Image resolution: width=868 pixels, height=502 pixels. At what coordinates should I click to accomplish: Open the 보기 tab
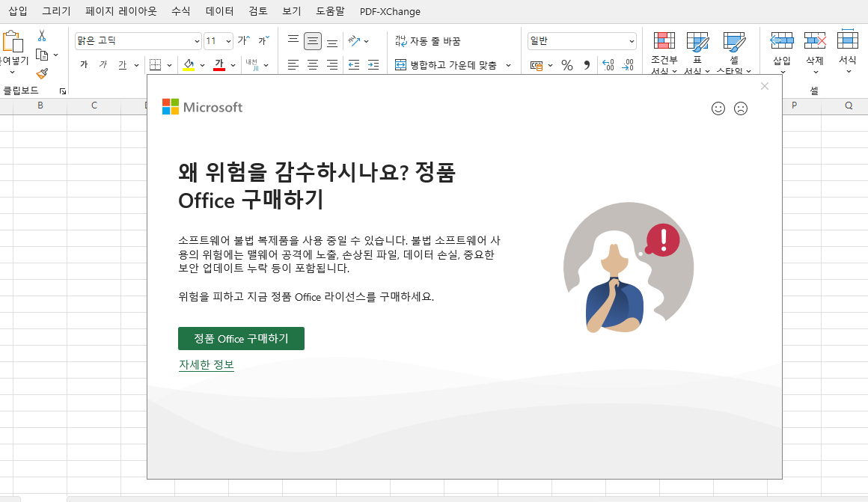[x=292, y=11]
